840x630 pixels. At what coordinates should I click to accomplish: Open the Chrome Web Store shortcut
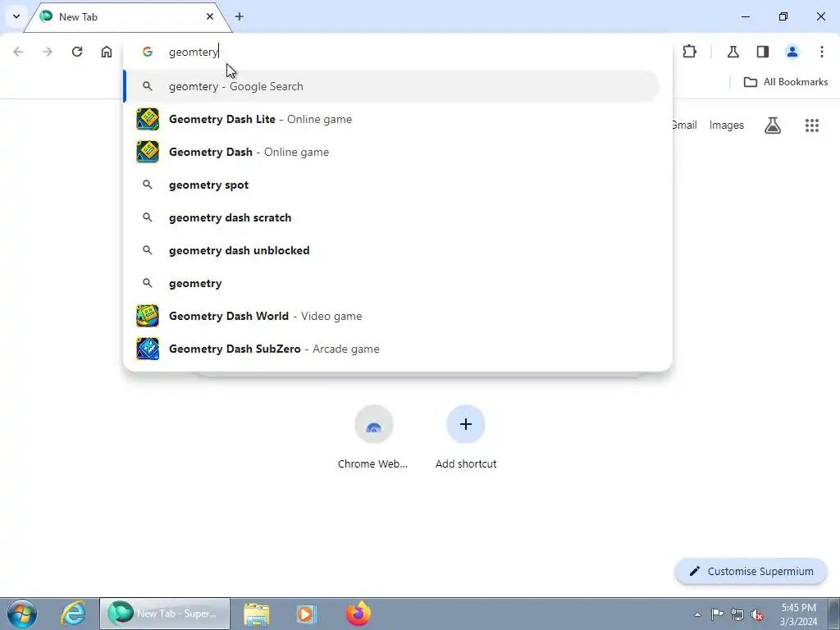pos(373,437)
